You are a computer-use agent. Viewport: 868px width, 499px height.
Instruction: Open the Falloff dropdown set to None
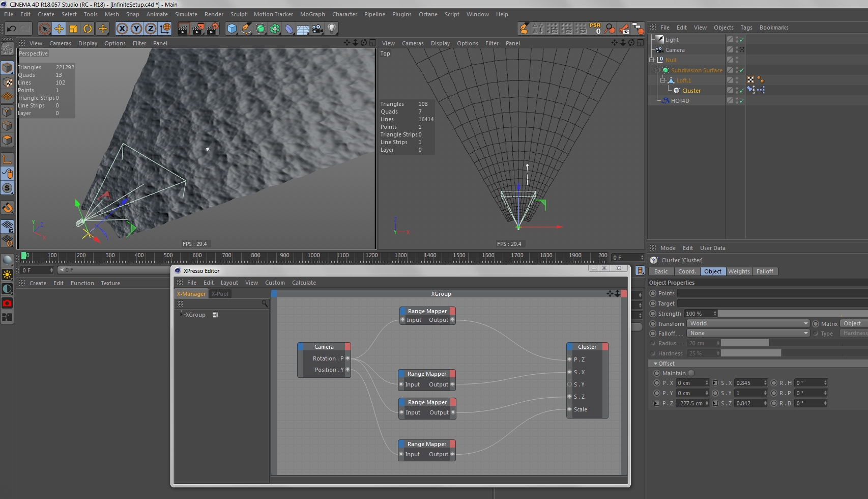(748, 333)
